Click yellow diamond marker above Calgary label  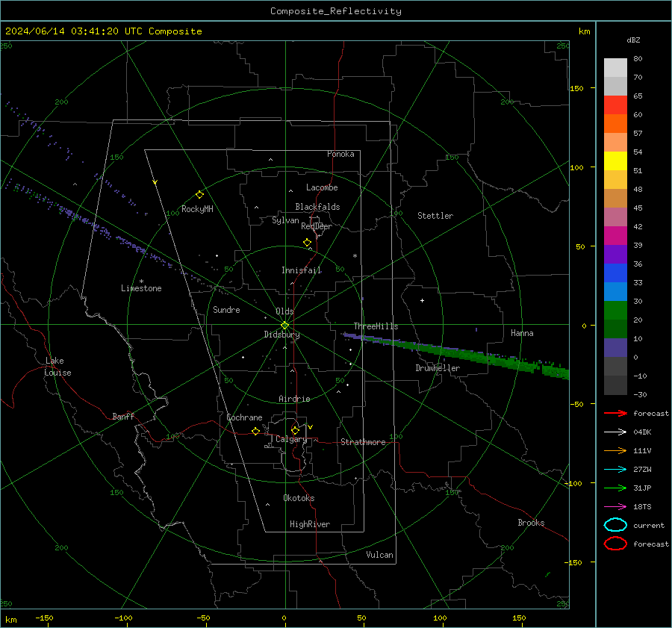pos(295,430)
